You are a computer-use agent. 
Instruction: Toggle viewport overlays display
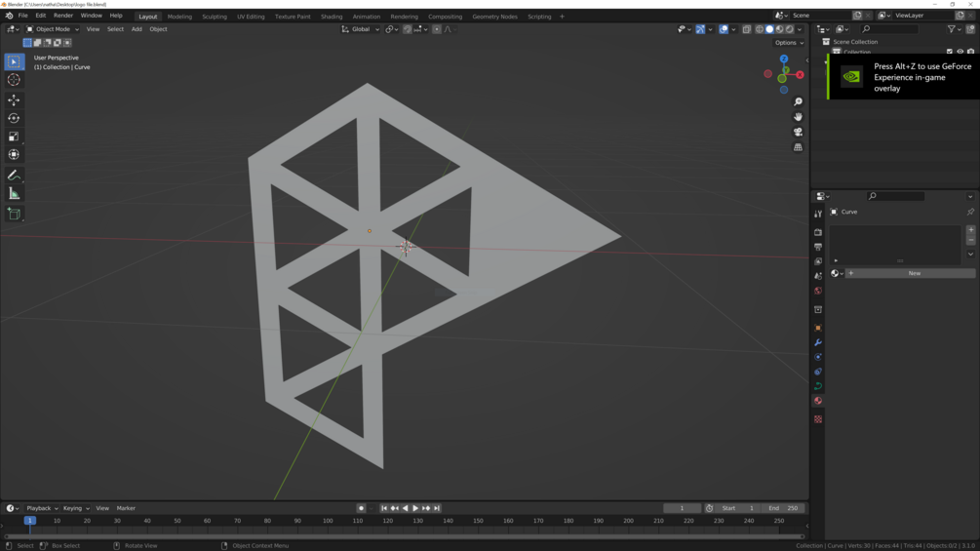(724, 29)
